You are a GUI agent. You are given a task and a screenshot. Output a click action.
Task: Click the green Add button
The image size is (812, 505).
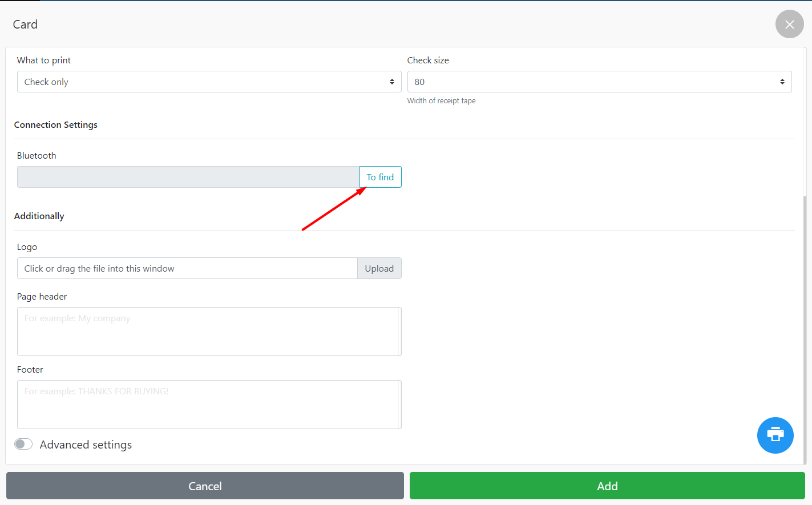pyautogui.click(x=607, y=486)
